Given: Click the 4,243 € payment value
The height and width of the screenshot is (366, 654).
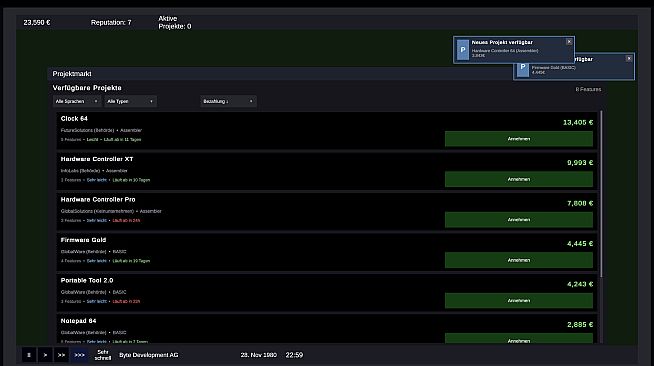Looking at the screenshot, I should pos(580,284).
